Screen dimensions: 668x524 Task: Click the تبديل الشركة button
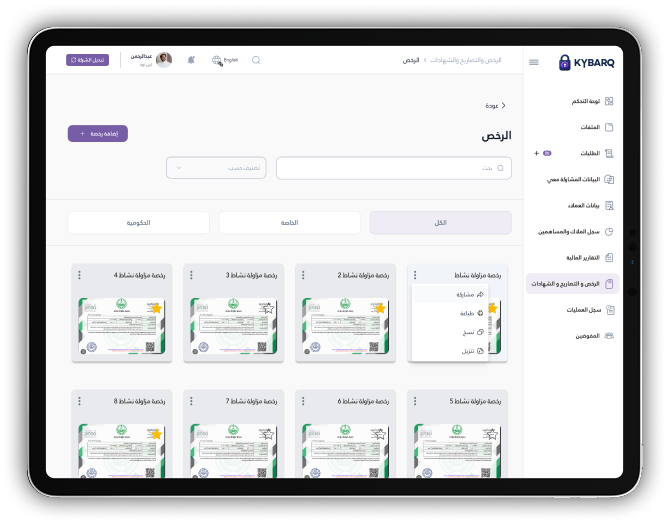point(87,60)
